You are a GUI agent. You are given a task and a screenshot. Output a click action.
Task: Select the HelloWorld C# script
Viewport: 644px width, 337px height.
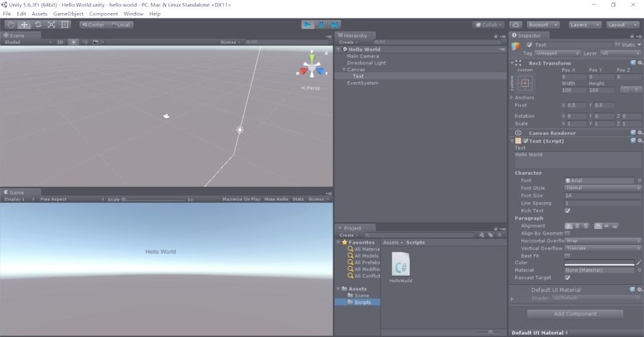(401, 267)
